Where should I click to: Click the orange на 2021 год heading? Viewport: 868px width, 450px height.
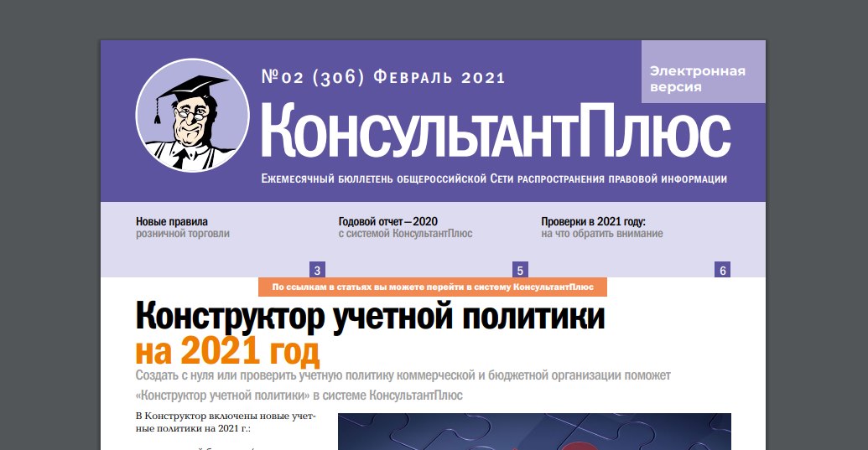point(227,352)
